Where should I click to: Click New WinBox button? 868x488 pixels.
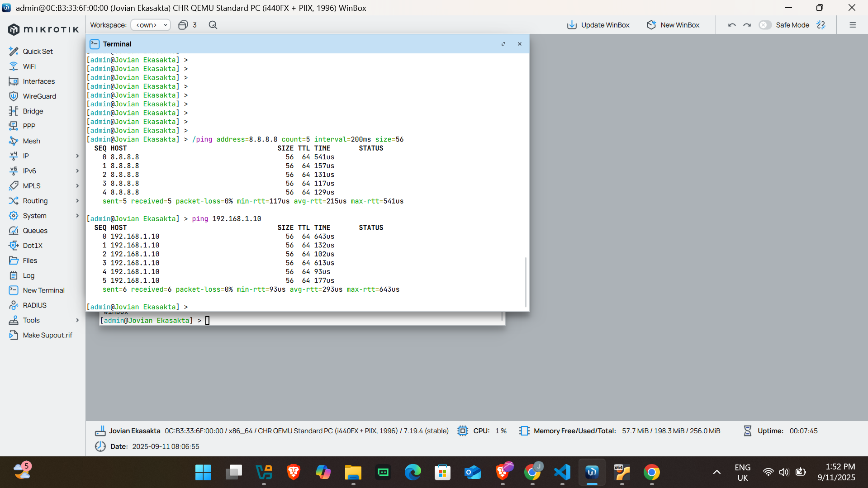673,25
